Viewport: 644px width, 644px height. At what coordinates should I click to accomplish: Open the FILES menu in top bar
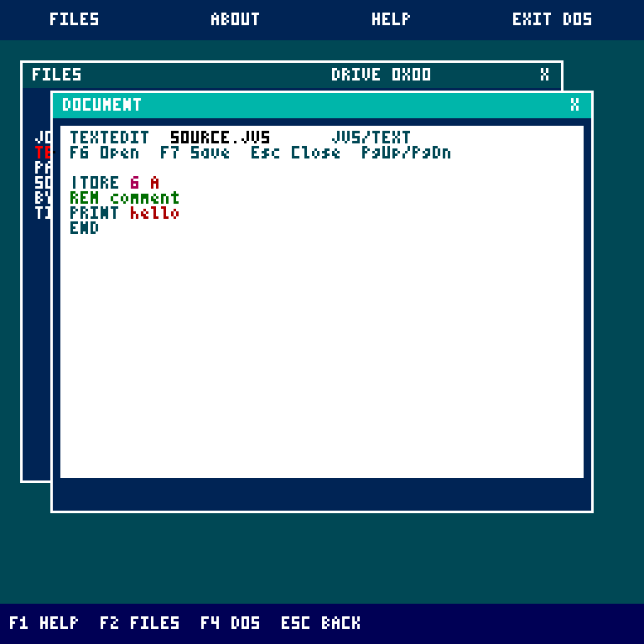coord(74,19)
